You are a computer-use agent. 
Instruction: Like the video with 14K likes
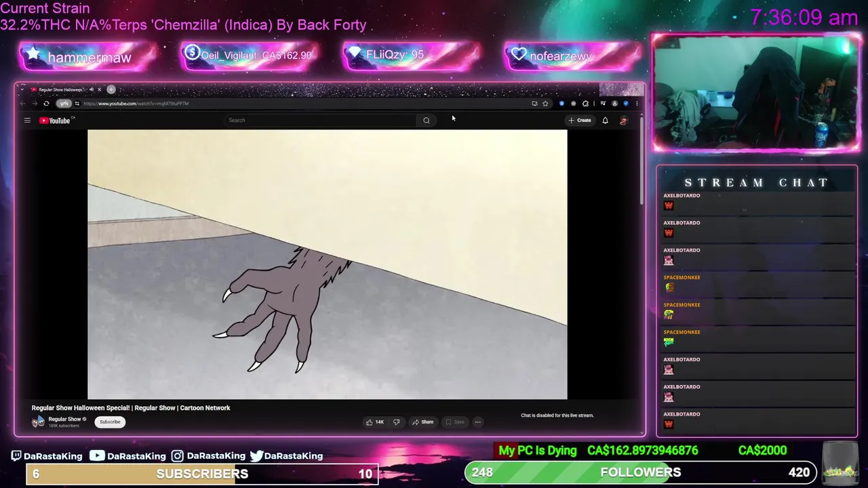375,422
